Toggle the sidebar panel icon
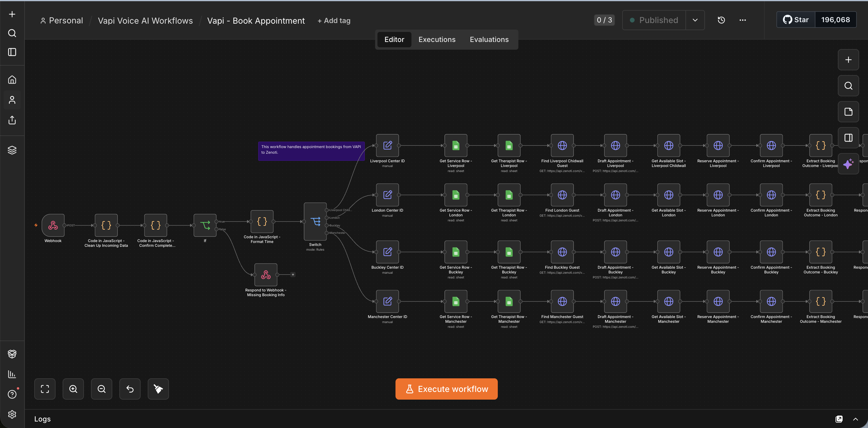868x428 pixels. tap(12, 52)
